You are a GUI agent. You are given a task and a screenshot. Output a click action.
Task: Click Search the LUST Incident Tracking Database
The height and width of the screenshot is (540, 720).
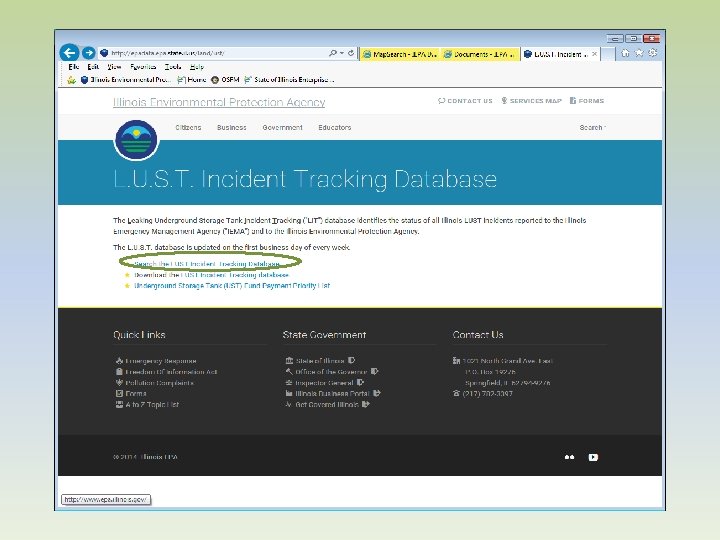(207, 264)
